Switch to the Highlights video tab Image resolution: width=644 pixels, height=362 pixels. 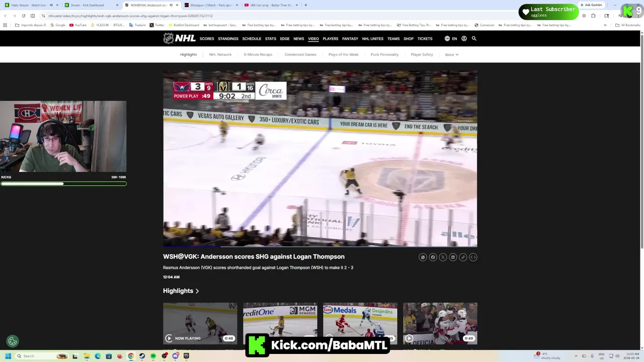pyautogui.click(x=189, y=54)
